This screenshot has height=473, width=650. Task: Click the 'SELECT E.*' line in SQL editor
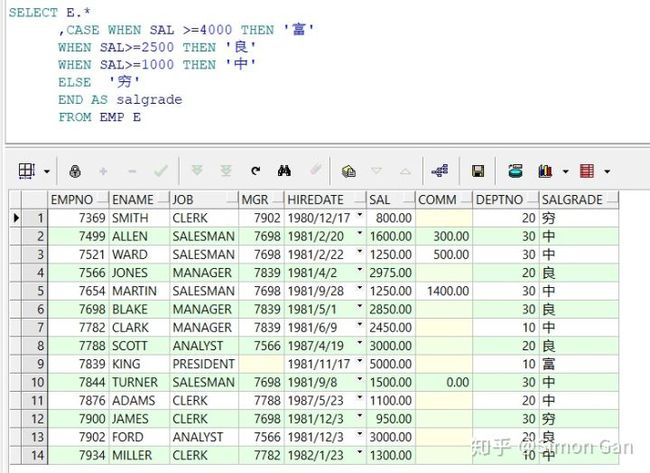[50, 12]
